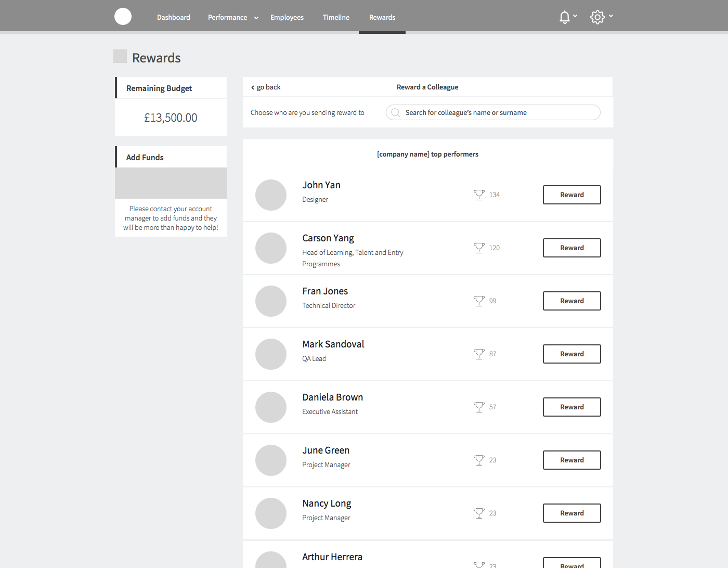The width and height of the screenshot is (728, 568).
Task: Click the Remaining Budget header
Action: point(159,88)
